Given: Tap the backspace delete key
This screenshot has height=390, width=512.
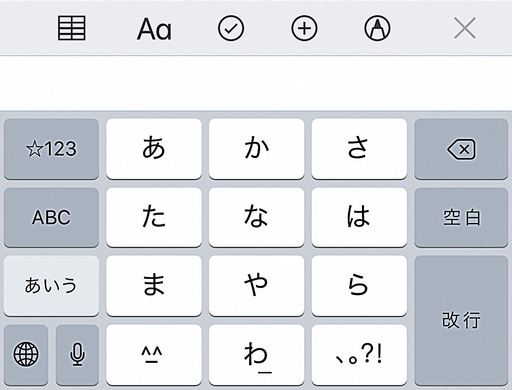Looking at the screenshot, I should click(461, 149).
